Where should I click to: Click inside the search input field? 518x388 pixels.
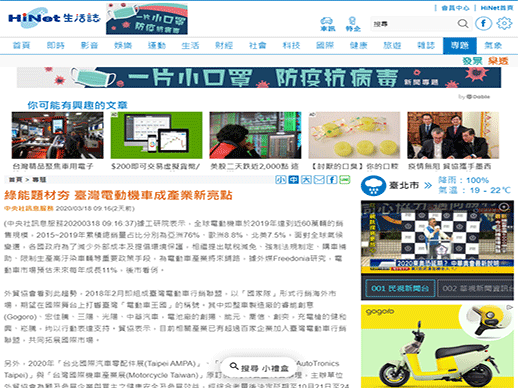click(413, 24)
